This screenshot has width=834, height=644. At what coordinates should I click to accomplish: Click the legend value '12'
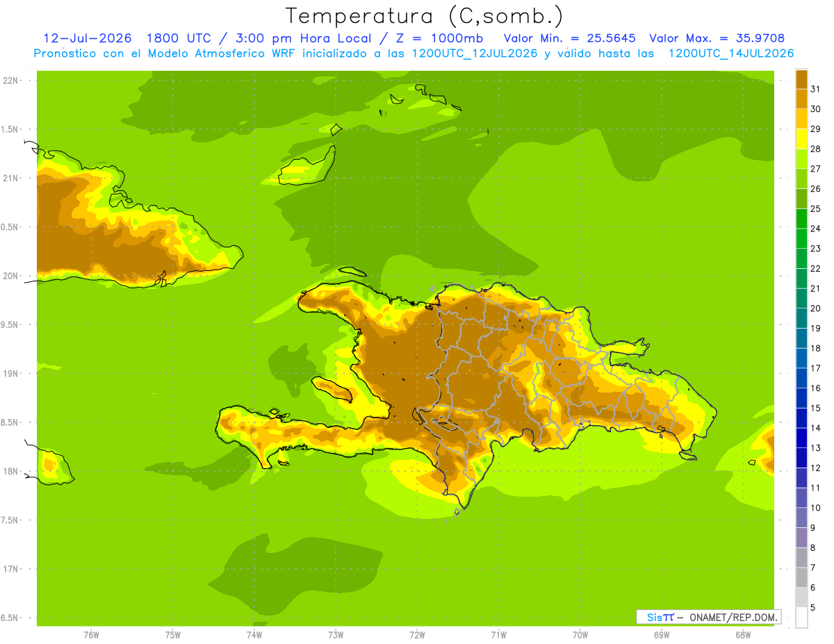coord(815,468)
